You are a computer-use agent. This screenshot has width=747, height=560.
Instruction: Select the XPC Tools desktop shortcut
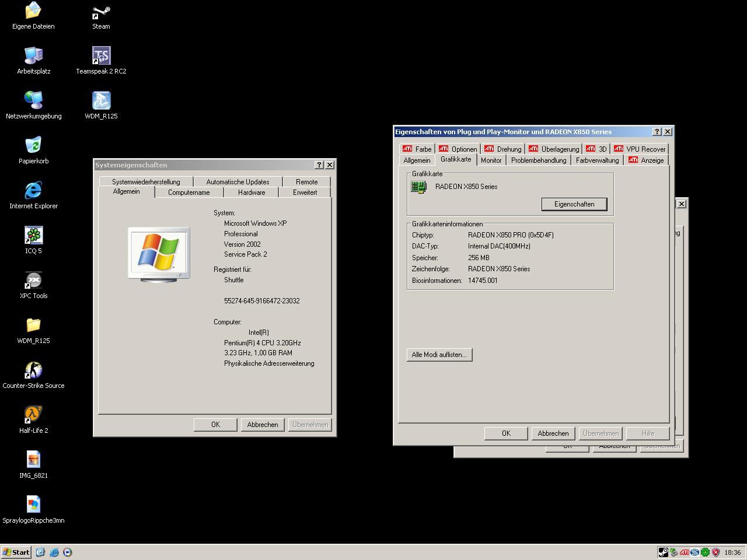[x=33, y=285]
